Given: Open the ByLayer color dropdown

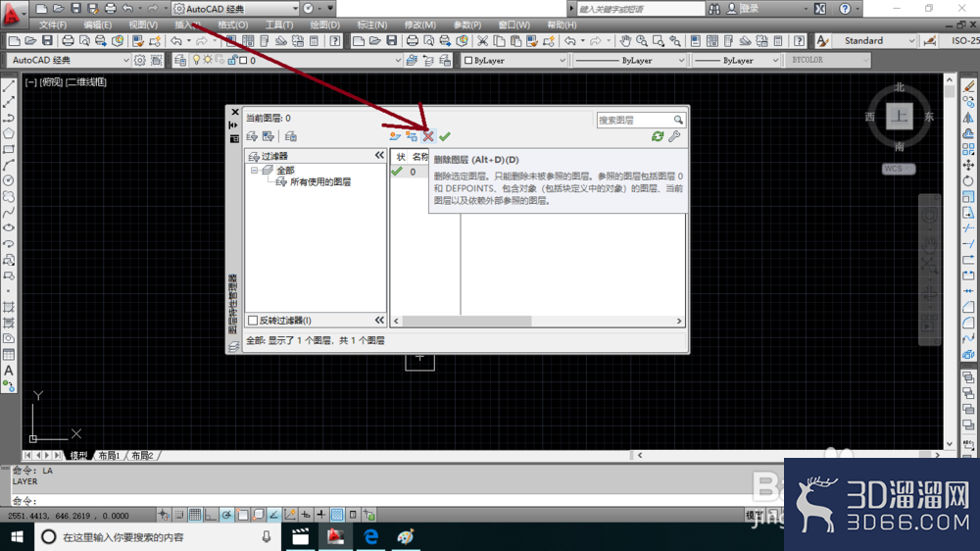Looking at the screenshot, I should tap(514, 60).
